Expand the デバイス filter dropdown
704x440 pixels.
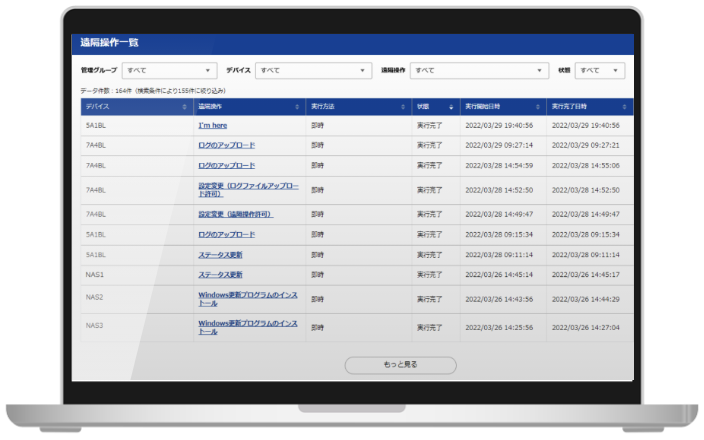click(313, 71)
